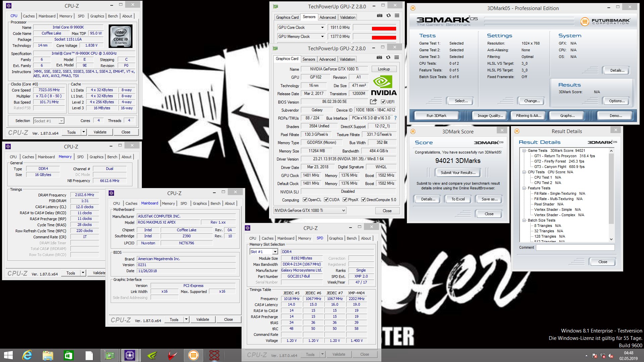Click the CPU-Z SPD window title bar icon
This screenshot has height=362, width=644.
[248, 228]
